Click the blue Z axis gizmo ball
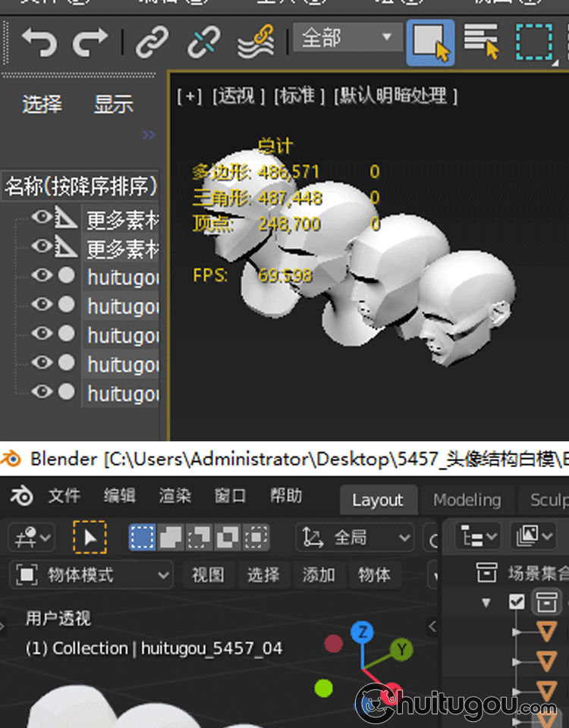The height and width of the screenshot is (728, 569). pyautogui.click(x=363, y=632)
